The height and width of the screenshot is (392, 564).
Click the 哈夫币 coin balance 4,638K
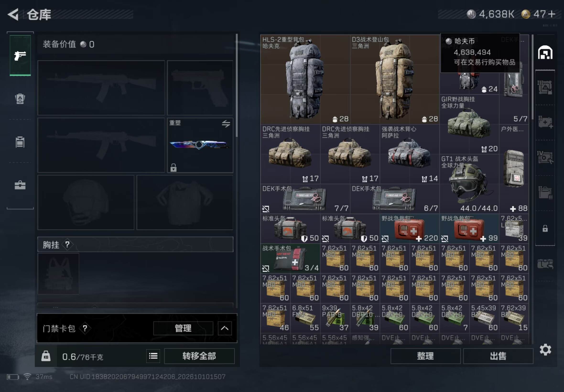[x=490, y=14]
